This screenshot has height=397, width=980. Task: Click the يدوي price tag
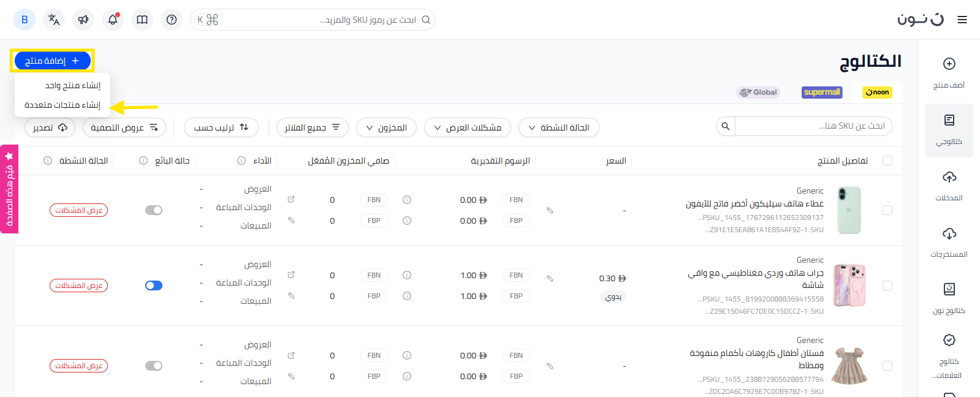(x=613, y=297)
